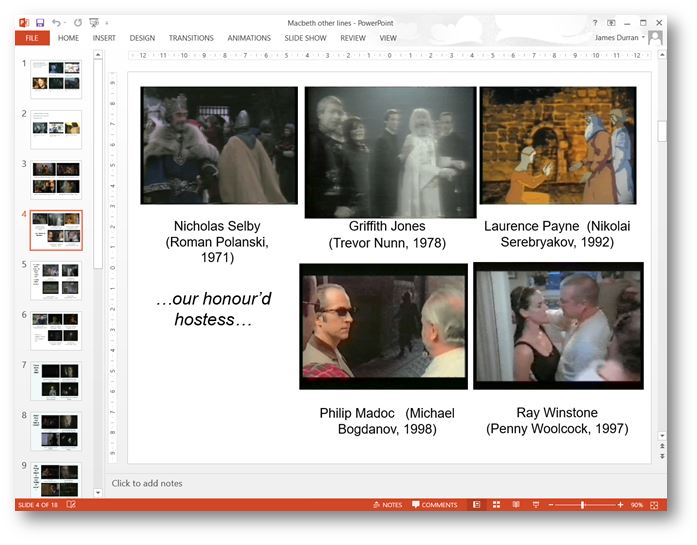Viewport: 697px width, 545px height.
Task: Toggle the Notes pane in status bar
Action: click(x=386, y=505)
